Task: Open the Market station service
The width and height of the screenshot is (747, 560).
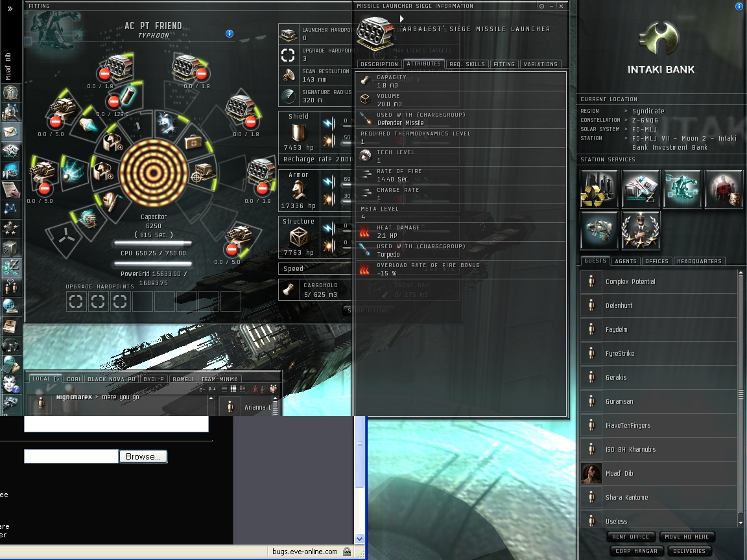Action: click(x=640, y=189)
